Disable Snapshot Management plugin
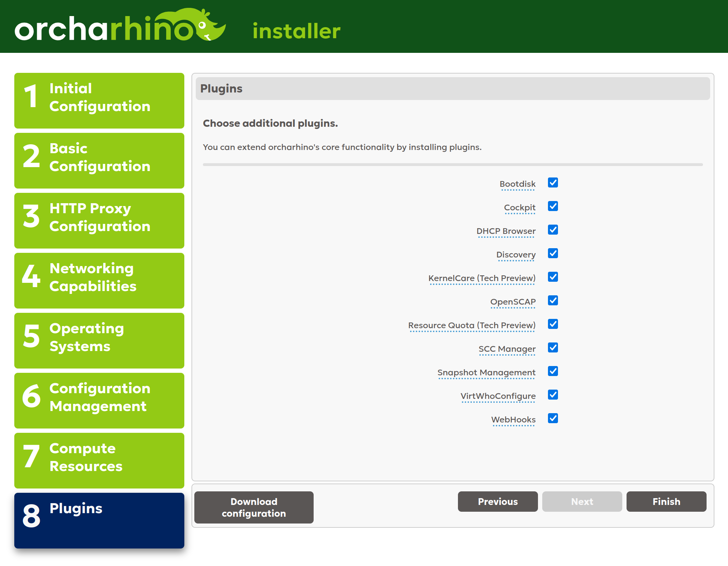728x566 pixels. [x=553, y=371]
